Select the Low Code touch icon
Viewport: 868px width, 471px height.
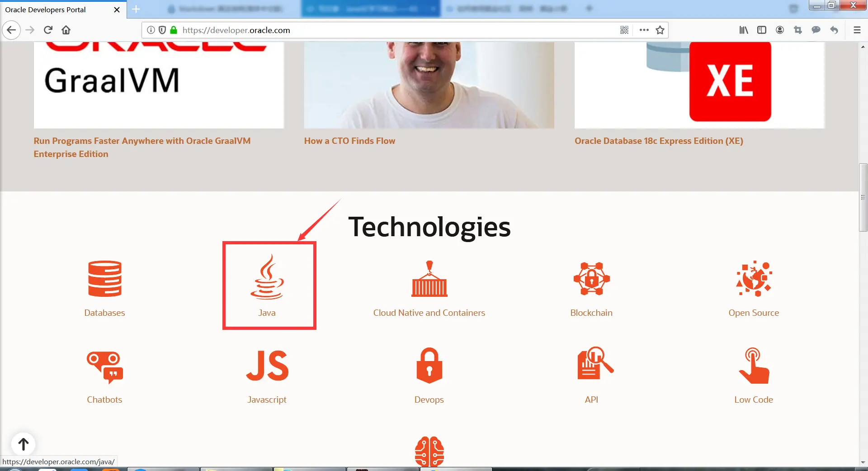pos(754,365)
